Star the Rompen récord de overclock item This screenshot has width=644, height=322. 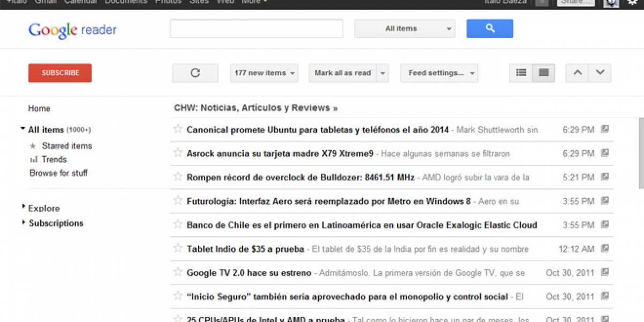[178, 177]
